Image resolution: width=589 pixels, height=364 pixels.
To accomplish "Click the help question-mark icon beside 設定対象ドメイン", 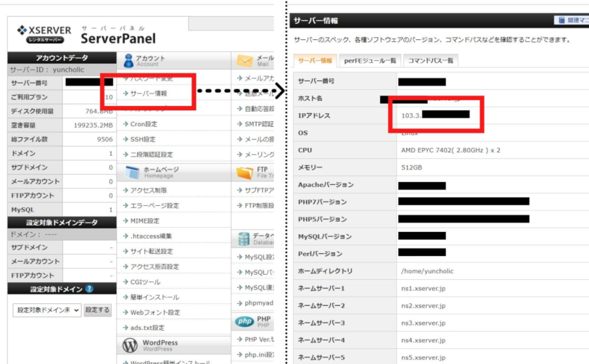I will tap(89, 289).
